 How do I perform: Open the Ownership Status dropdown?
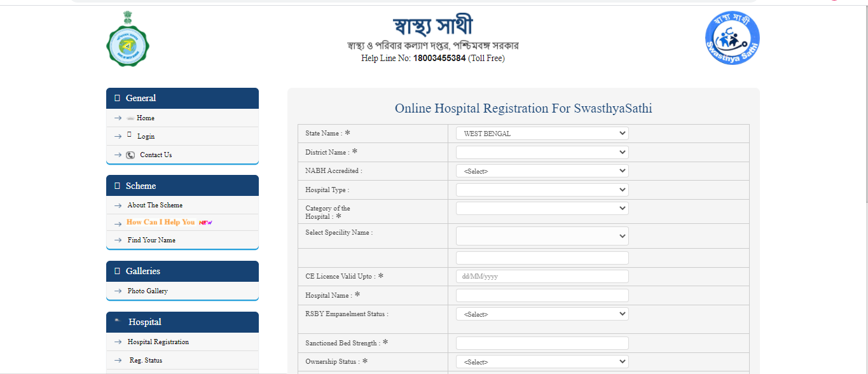coord(542,362)
